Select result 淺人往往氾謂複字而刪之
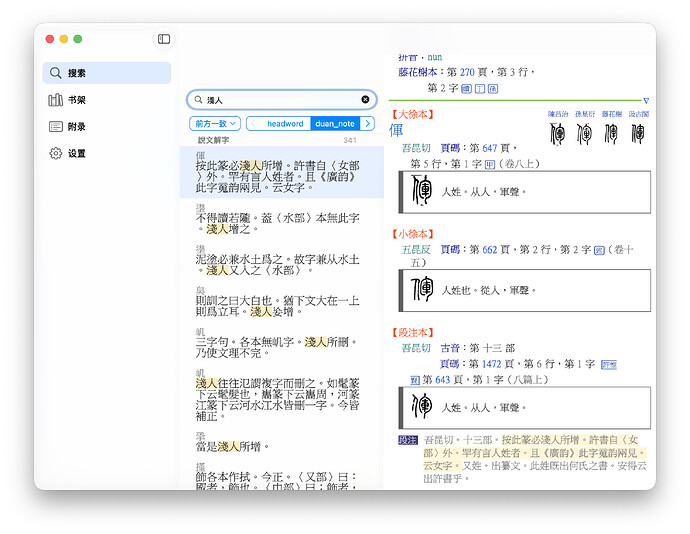 [282, 395]
